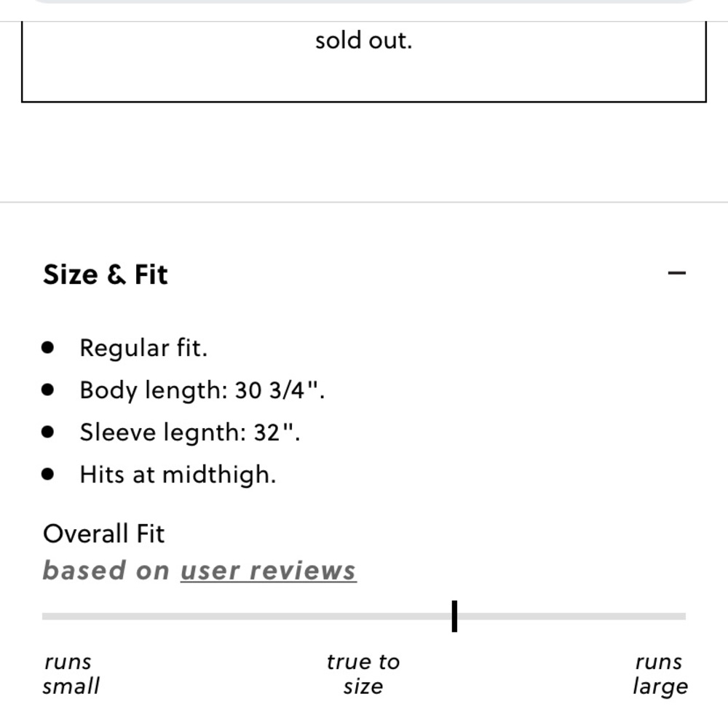
Task: Click the based on user reviews text
Action: [200, 570]
